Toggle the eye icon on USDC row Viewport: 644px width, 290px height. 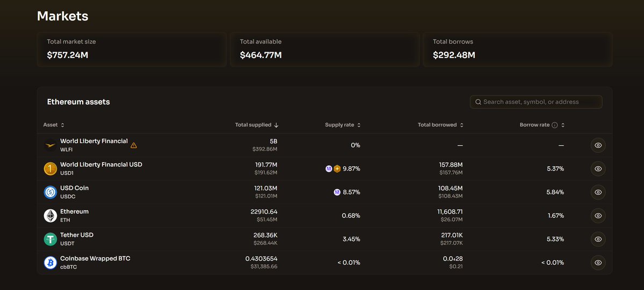coord(598,192)
